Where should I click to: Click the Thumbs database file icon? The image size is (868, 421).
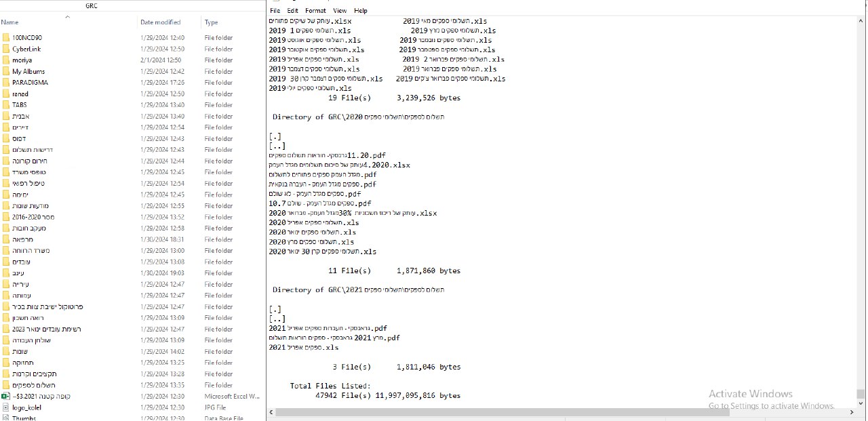(x=5, y=418)
